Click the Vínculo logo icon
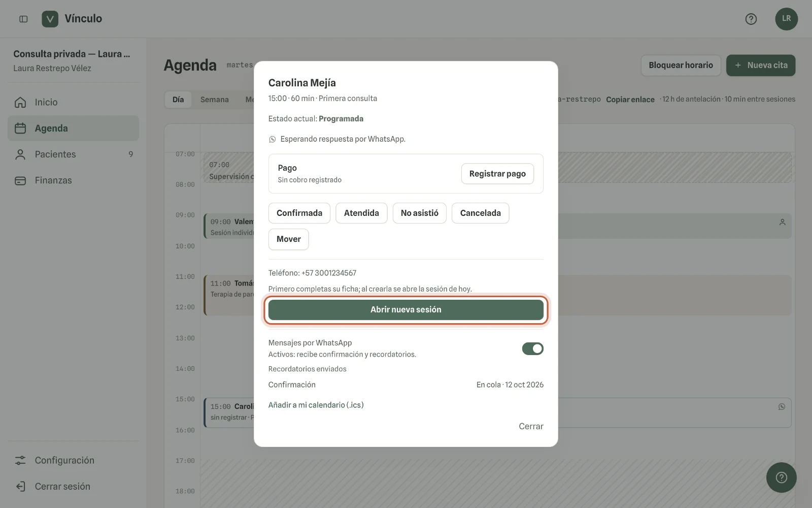812x508 pixels. 50,19
